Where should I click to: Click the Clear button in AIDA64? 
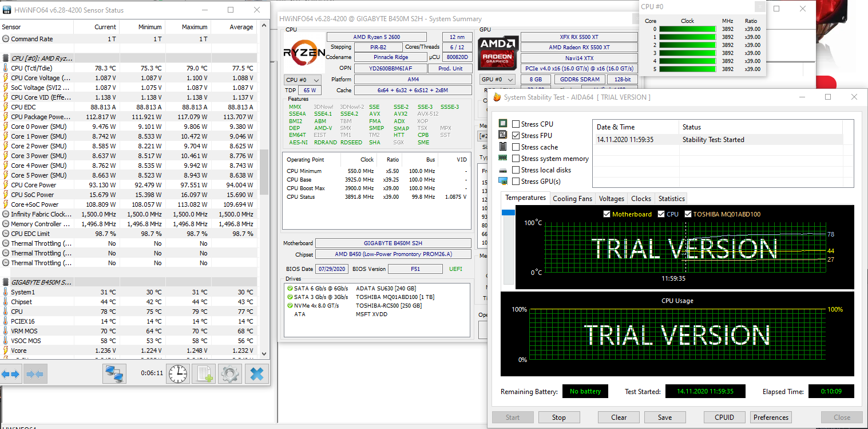pos(619,418)
